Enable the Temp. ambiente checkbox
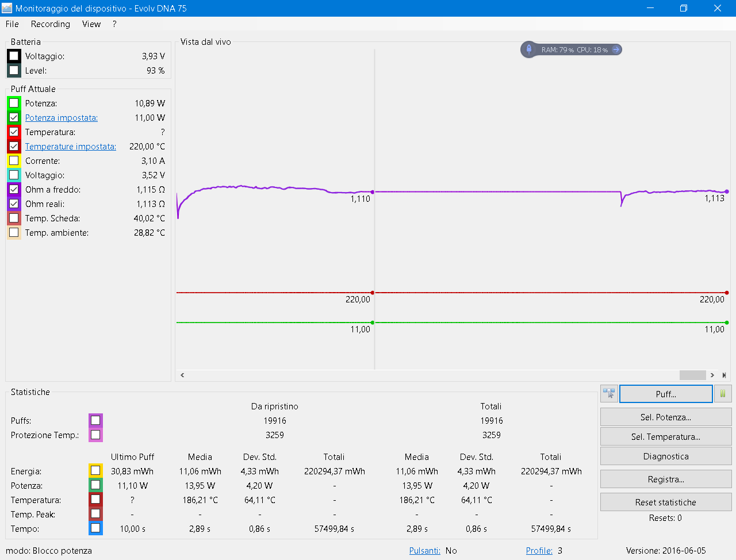736x560 pixels. (14, 233)
